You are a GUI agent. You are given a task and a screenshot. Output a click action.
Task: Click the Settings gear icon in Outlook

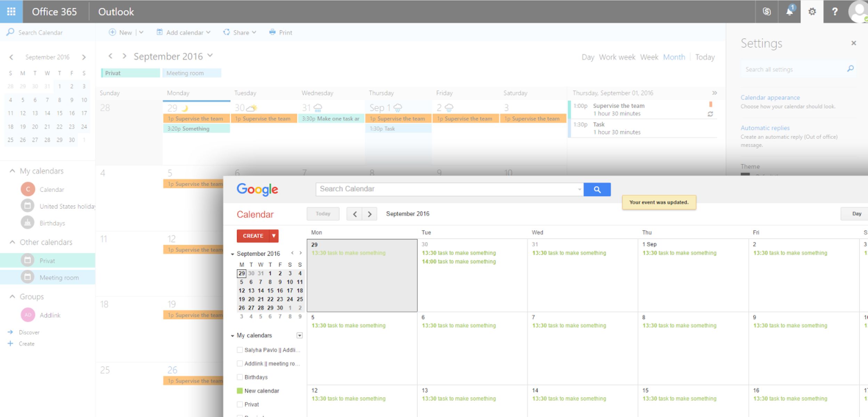(x=813, y=11)
